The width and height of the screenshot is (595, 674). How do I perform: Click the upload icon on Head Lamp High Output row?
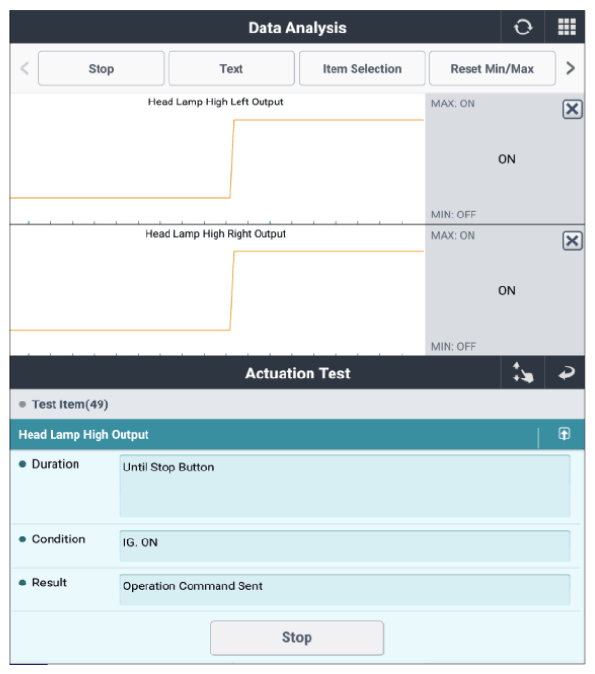point(564,434)
